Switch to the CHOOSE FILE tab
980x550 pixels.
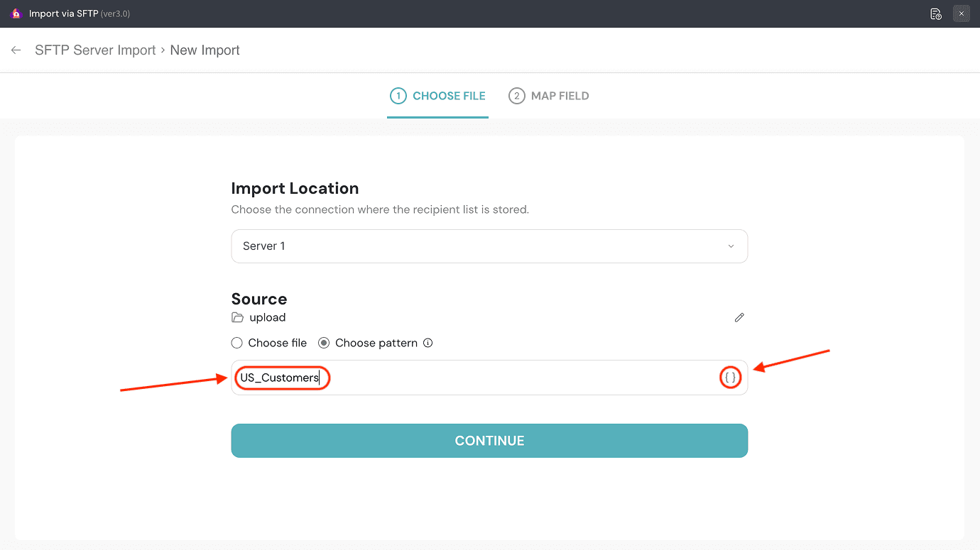[437, 96]
